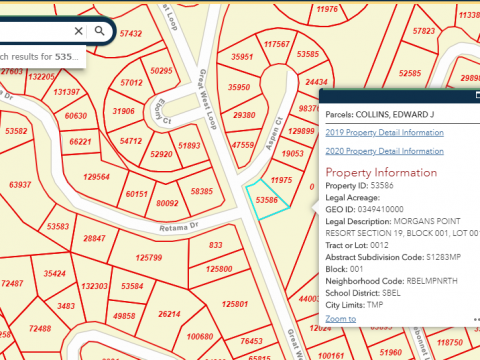The image size is (480, 360).
Task: Select parcel 11975 on the map
Action: click(x=281, y=180)
